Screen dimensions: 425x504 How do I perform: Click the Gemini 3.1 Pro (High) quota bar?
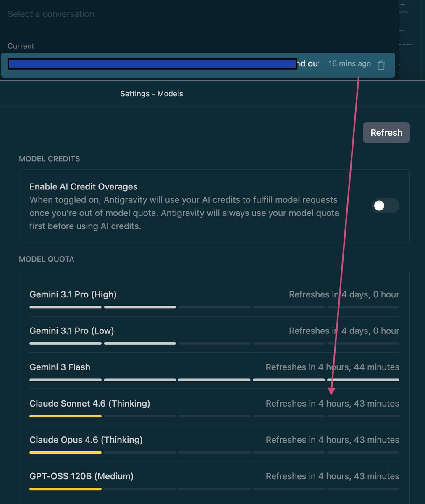[x=214, y=307]
